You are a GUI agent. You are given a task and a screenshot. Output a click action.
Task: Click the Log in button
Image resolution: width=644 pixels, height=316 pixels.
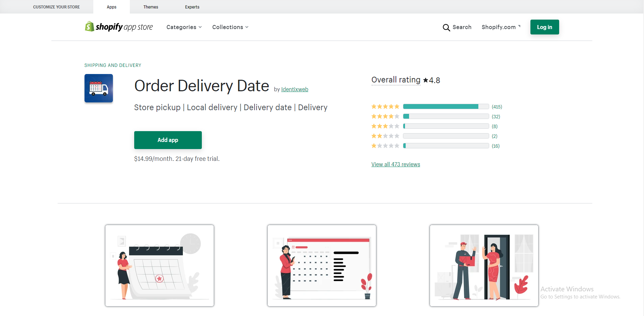point(544,27)
